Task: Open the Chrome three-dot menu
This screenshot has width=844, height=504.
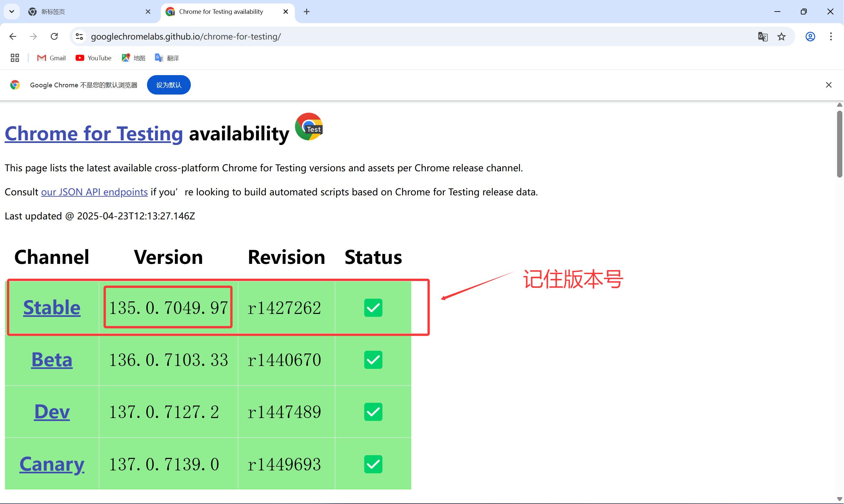Action: tap(831, 36)
